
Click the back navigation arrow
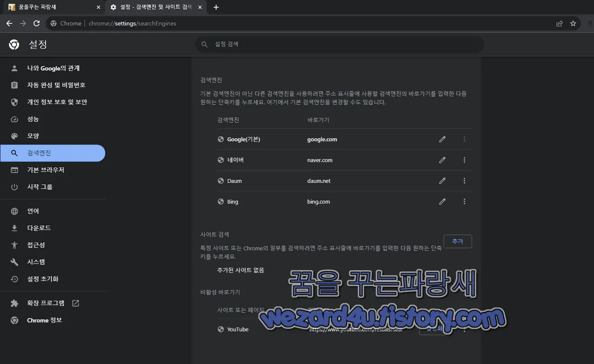point(9,23)
